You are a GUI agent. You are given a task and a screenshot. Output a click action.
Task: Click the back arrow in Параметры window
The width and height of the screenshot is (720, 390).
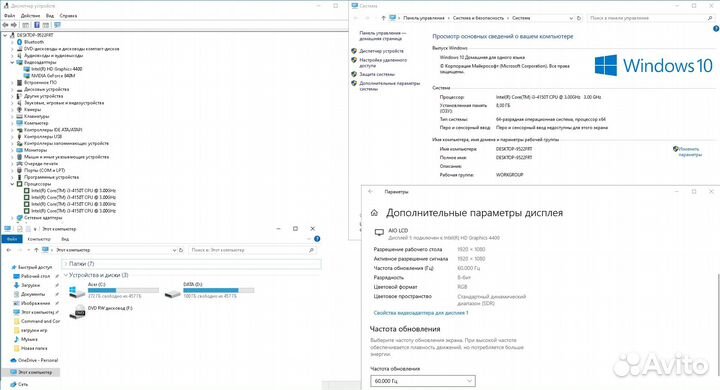click(x=371, y=192)
